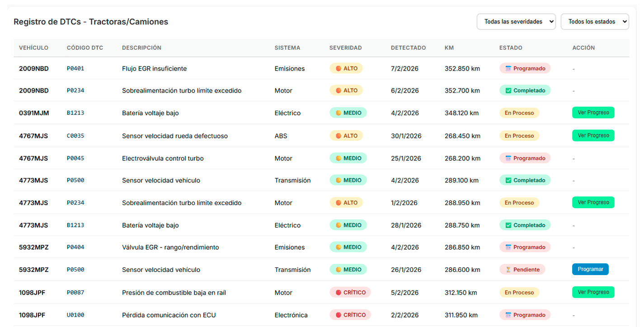The image size is (644, 327).
Task: Click 'Ver Progreso' for battery code B1213
Action: click(593, 112)
